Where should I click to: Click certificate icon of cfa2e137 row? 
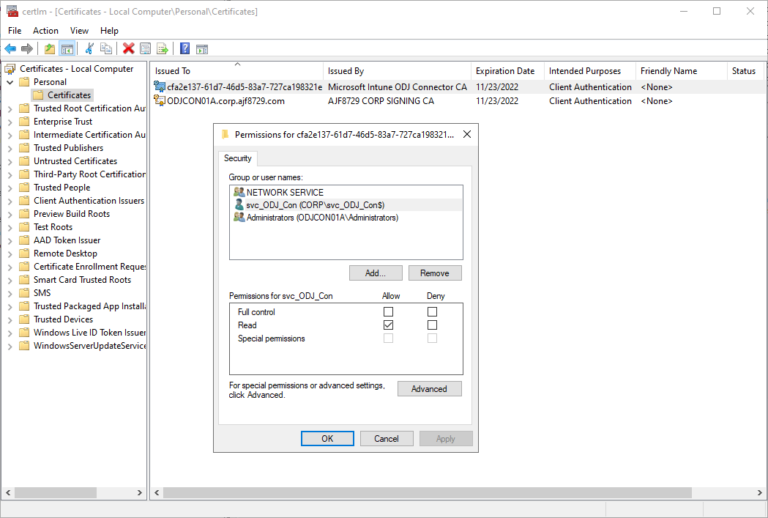click(x=160, y=87)
